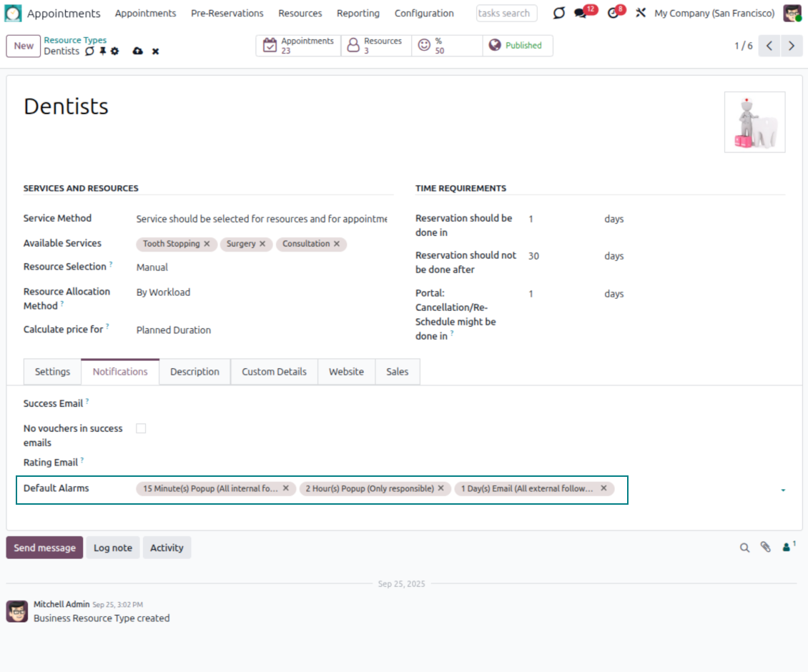Open the My Company (San Francisco) switcher
Screen dimensions: 808x672
[x=714, y=14]
